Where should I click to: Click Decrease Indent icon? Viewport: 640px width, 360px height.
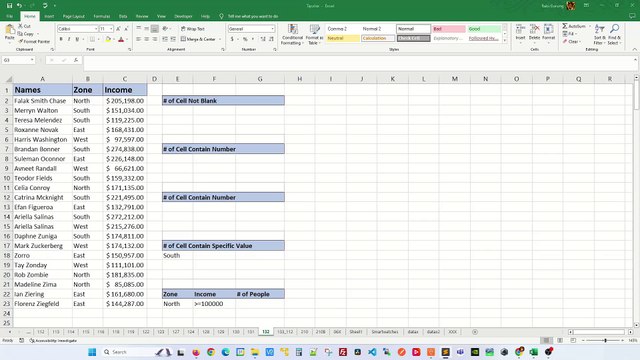coord(165,39)
